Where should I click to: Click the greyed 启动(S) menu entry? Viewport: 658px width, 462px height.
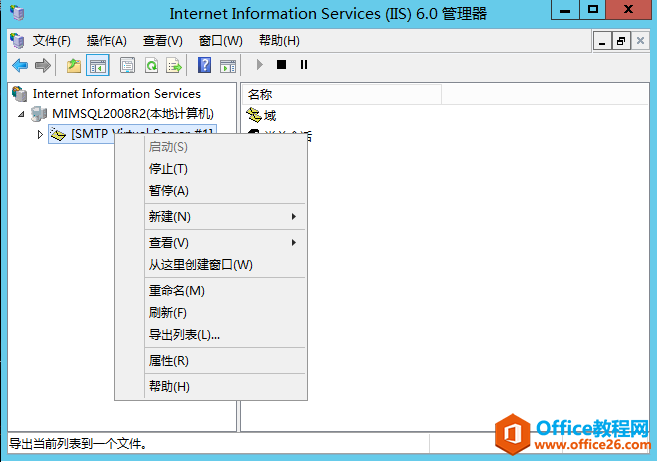coord(225,147)
